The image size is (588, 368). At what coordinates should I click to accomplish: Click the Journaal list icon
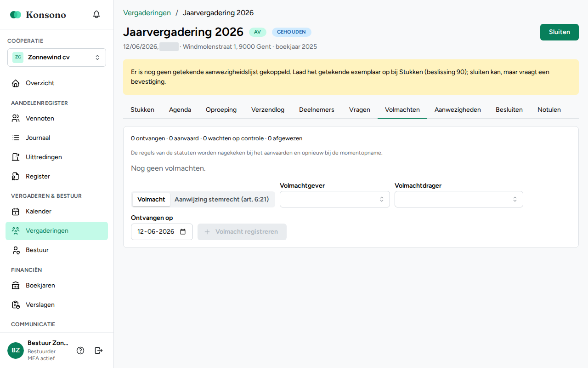coord(16,138)
